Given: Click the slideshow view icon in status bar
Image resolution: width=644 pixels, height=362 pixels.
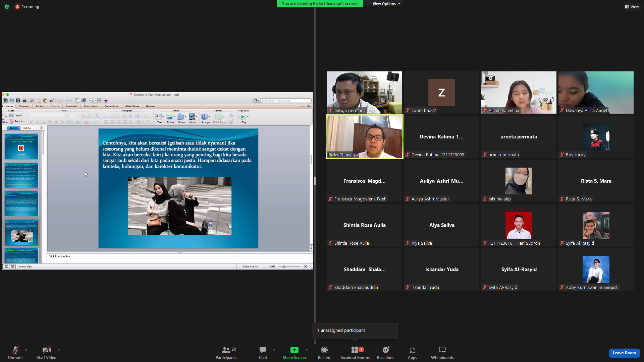Looking at the screenshot, I should click(12, 267).
